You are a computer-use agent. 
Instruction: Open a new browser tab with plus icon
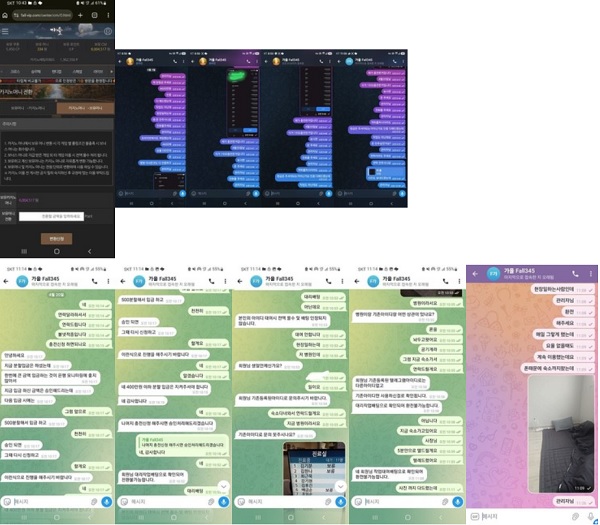click(x=80, y=15)
